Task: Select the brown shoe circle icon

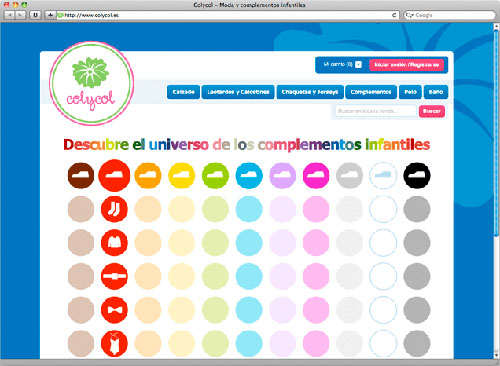Action: [81, 175]
